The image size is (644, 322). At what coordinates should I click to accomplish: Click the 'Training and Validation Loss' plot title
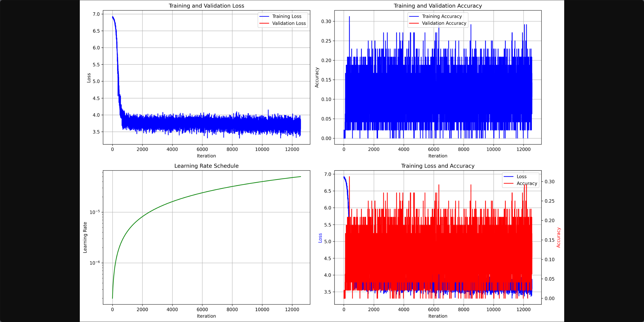click(206, 6)
